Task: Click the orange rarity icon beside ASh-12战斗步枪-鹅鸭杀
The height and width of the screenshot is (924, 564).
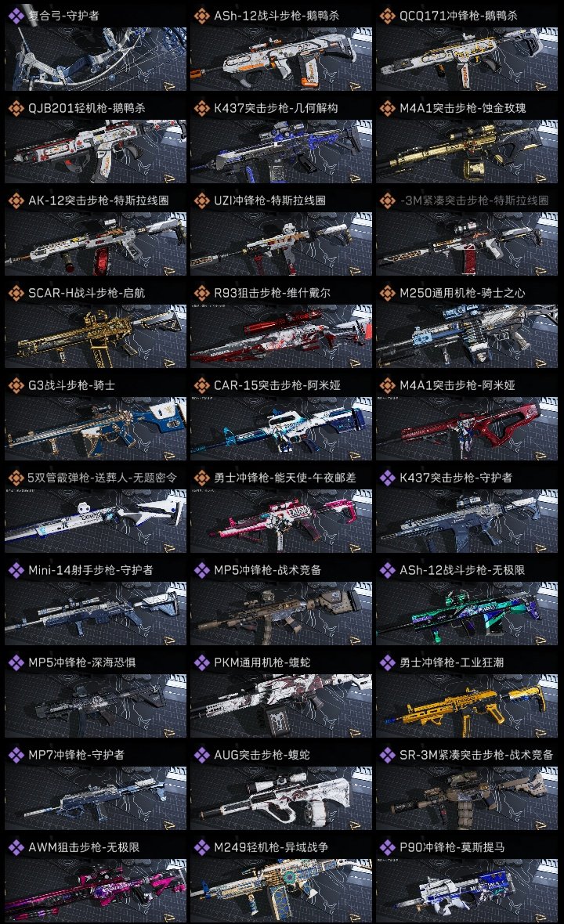Action: tap(201, 16)
